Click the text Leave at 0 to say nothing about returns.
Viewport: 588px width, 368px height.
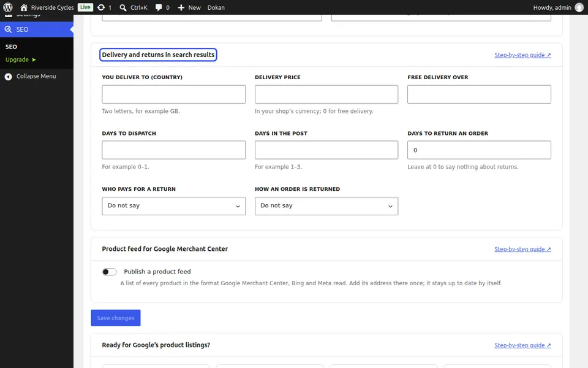pyautogui.click(x=463, y=167)
